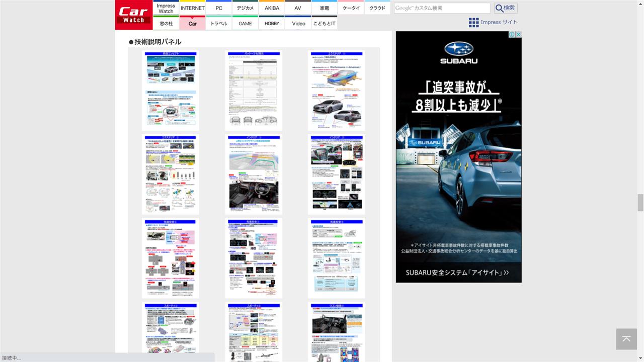This screenshot has width=644, height=362.
Task: Open the Video tab
Action: tap(298, 23)
